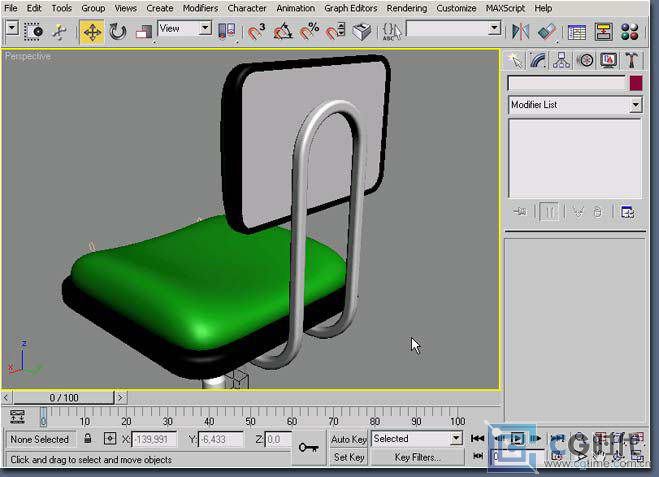Click the Remove Modifier trash icon
The height and width of the screenshot is (477, 659).
tap(598, 212)
